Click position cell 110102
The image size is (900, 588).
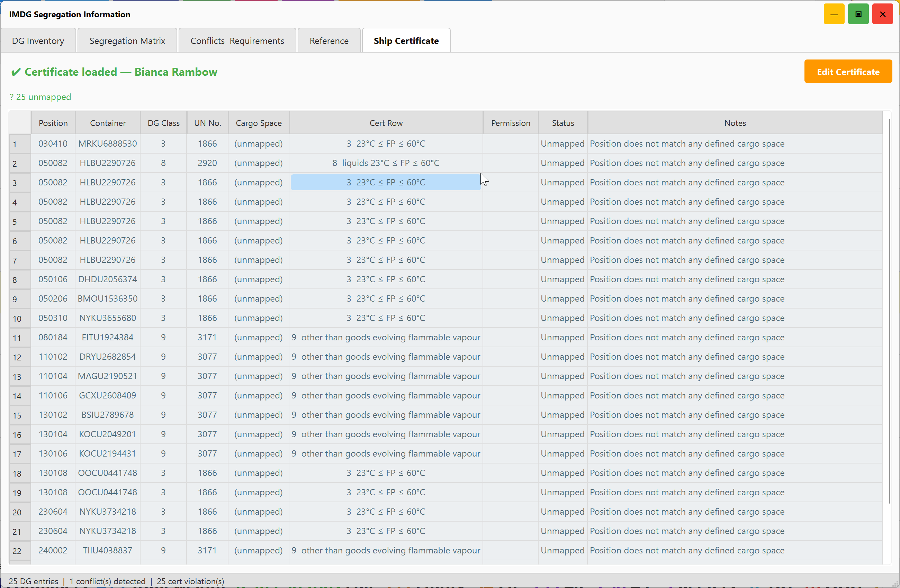(53, 357)
